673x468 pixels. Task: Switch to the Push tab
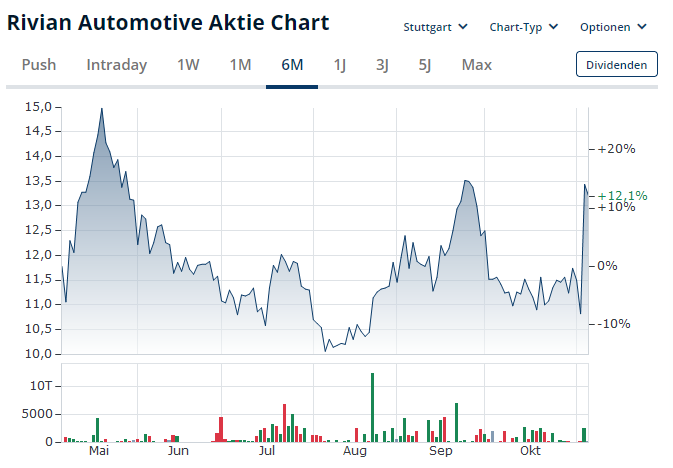coord(39,65)
